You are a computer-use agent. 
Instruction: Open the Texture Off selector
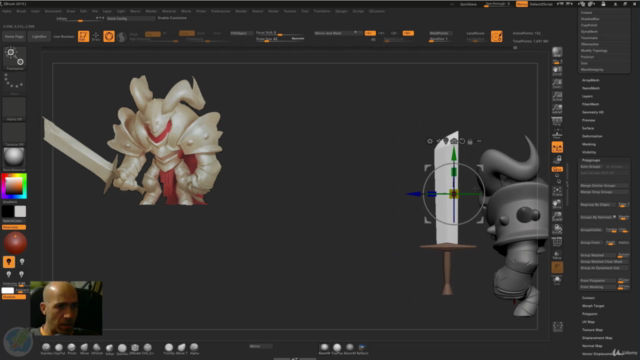click(x=14, y=134)
